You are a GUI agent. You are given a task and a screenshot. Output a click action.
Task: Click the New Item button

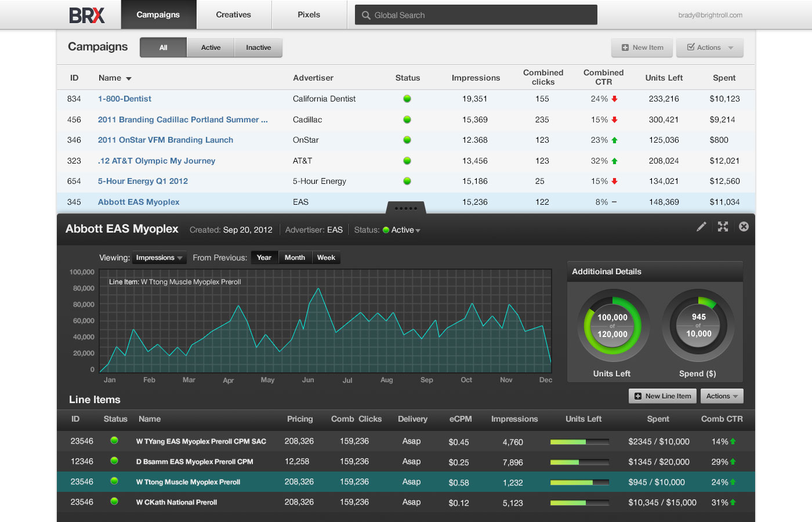642,48
